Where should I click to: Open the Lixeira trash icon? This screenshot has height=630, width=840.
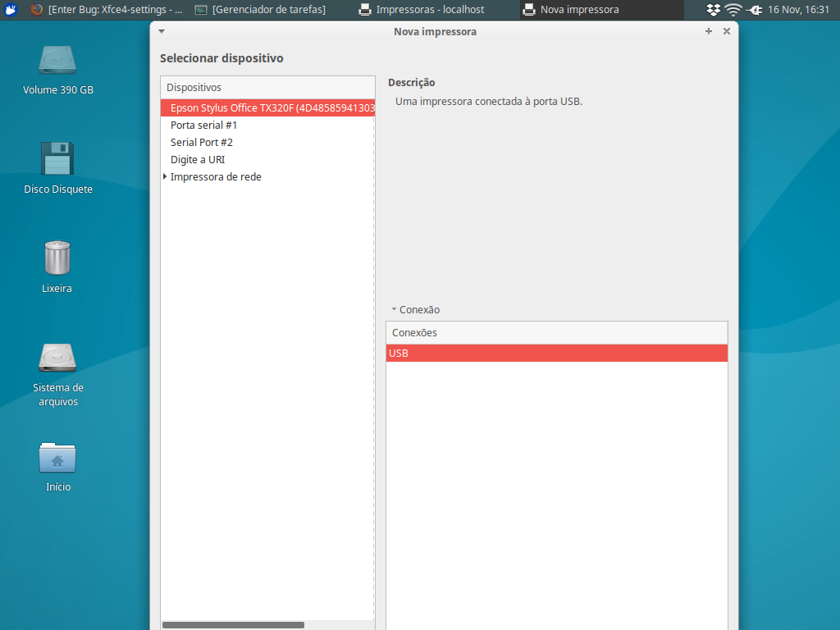(x=57, y=258)
